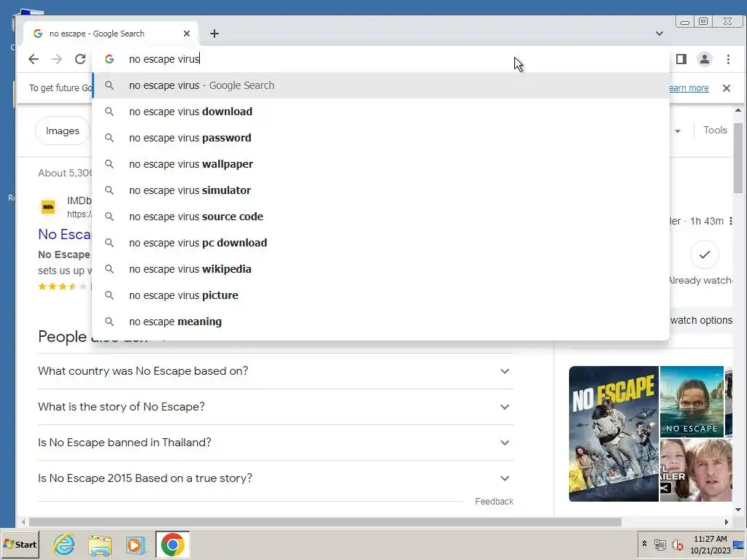Click the scroll-right arrow of horizontal scrollbar
Image resolution: width=747 pixels, height=560 pixels.
[x=727, y=522]
